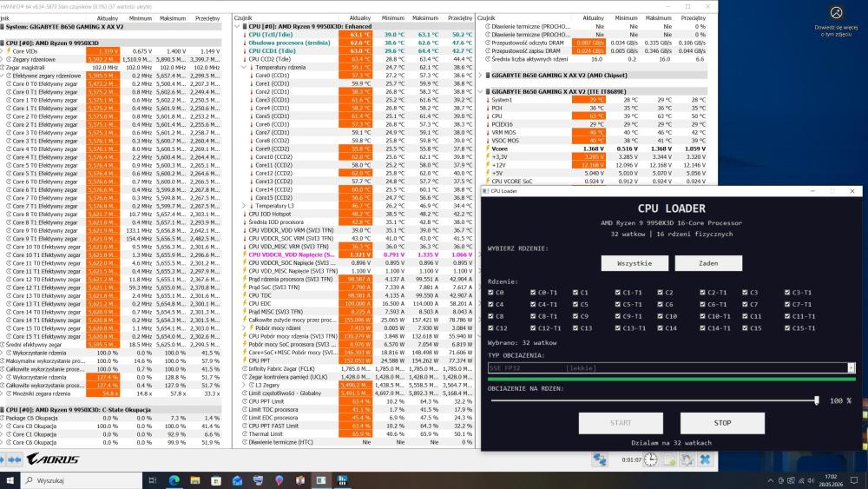Expand the Temperatury L3 node
This screenshot has width=868, height=489.
point(244,206)
